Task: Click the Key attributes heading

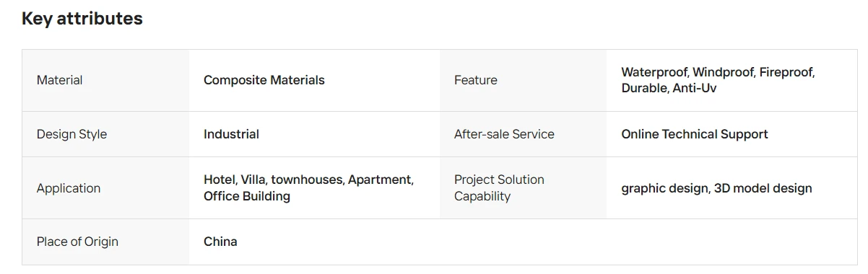Action: click(x=82, y=19)
